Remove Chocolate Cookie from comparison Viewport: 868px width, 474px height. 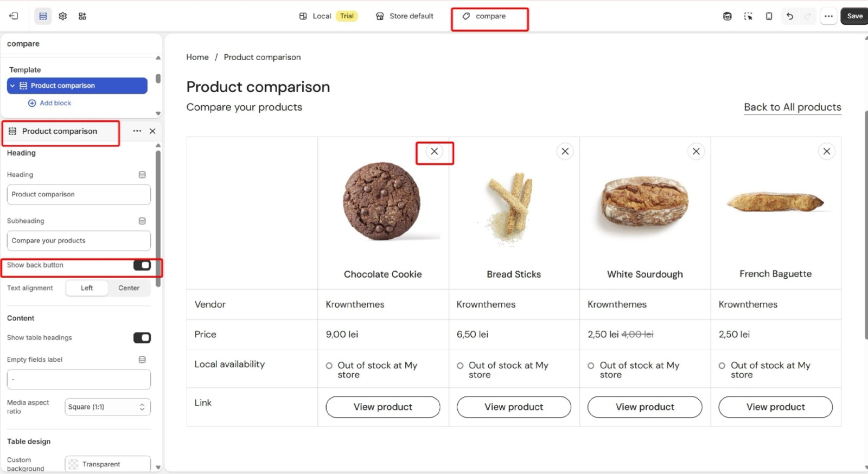point(434,151)
